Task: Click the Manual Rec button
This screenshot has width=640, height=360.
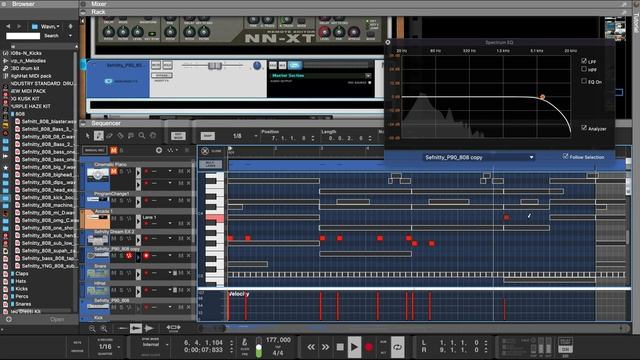Action: 95,150
